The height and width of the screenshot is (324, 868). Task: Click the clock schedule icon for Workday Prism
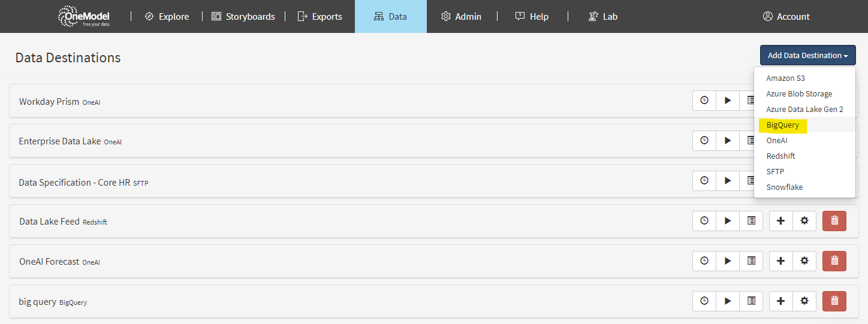tap(704, 101)
